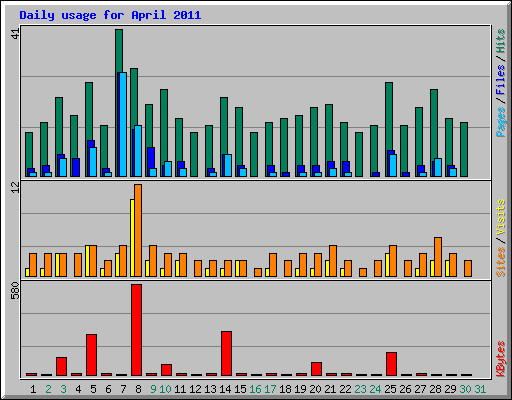Click the "41" hits axis value
The image size is (512, 400).
click(x=15, y=33)
